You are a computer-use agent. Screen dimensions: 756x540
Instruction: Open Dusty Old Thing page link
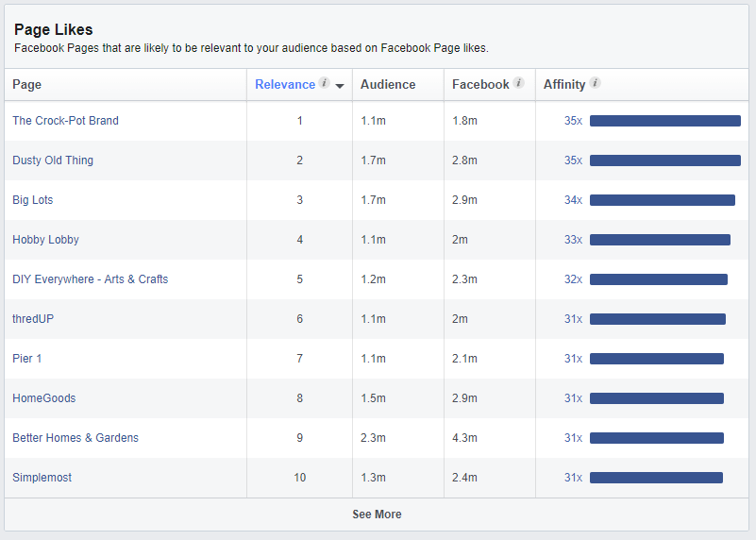click(x=53, y=160)
